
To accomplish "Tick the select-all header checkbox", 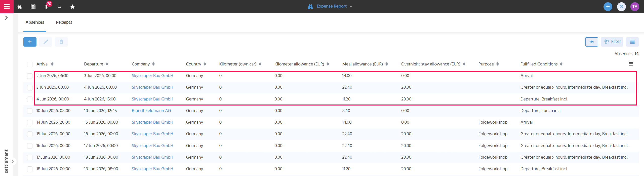I will click(30, 64).
